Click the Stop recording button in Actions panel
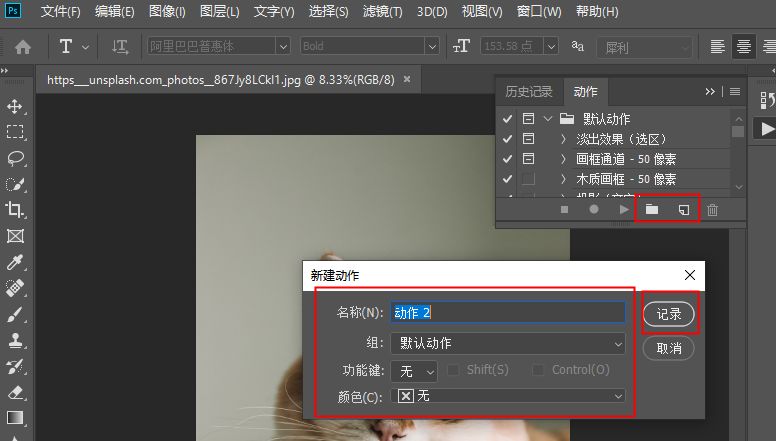Image resolution: width=776 pixels, height=441 pixels. click(564, 209)
